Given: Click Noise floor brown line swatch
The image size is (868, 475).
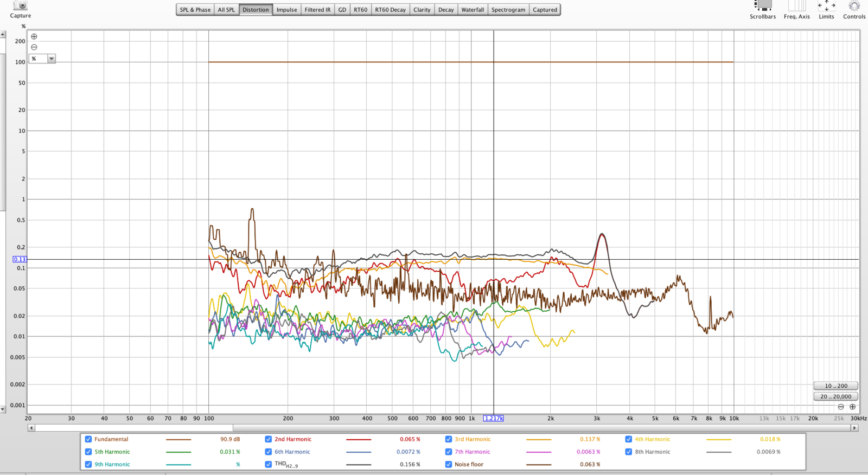Looking at the screenshot, I should [x=539, y=465].
